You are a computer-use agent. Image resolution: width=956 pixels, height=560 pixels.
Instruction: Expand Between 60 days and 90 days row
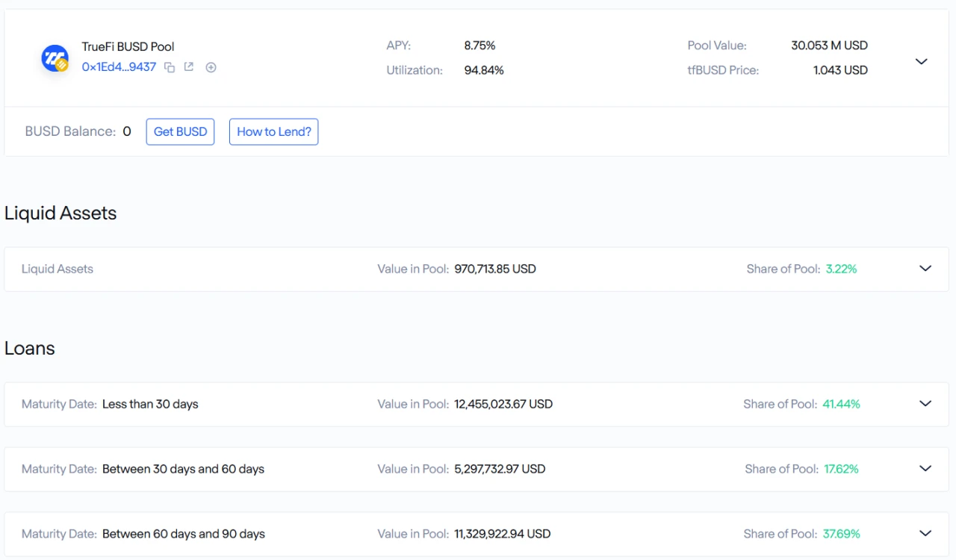tap(925, 534)
